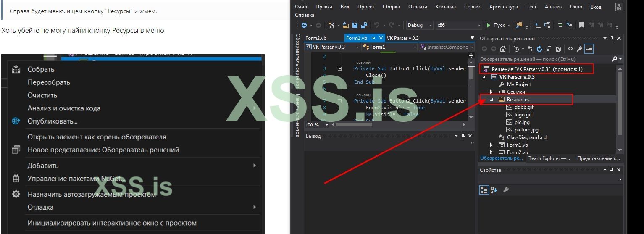
Task: Open the Debug configuration dropdown
Action: pyautogui.click(x=420, y=25)
